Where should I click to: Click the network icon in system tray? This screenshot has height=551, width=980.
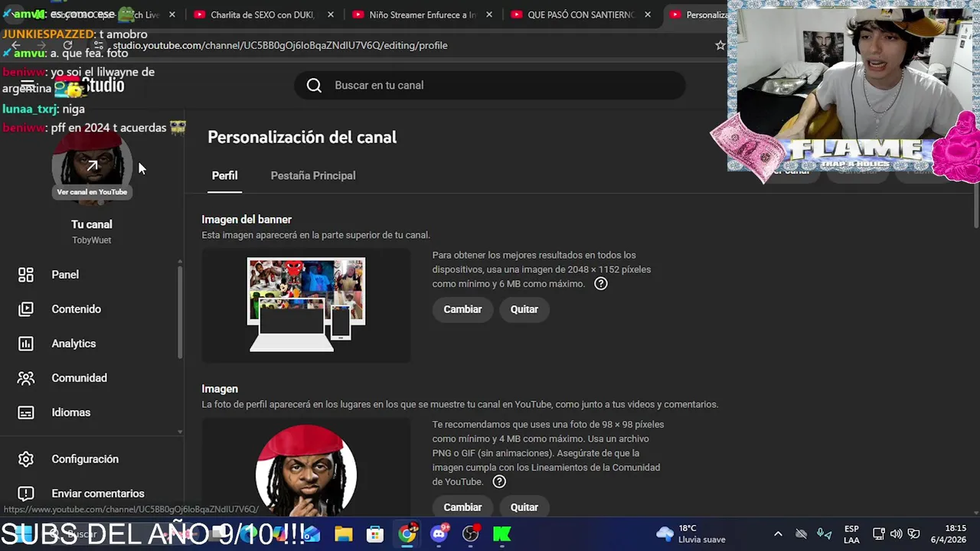pos(879,533)
